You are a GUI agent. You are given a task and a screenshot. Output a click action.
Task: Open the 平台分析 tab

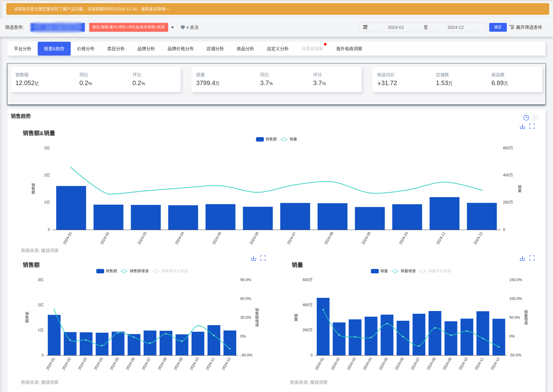[x=23, y=49]
